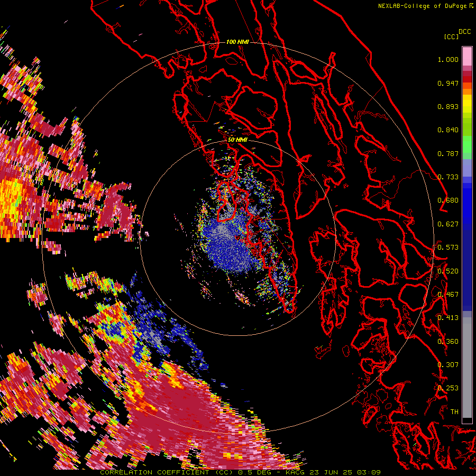Click the 0.947 scale value
This screenshot has height=476, width=476.
tap(448, 83)
